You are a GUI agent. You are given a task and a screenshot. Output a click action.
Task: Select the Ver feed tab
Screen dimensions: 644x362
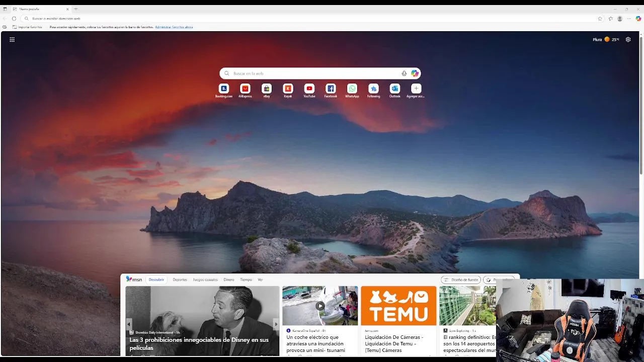[x=260, y=280]
